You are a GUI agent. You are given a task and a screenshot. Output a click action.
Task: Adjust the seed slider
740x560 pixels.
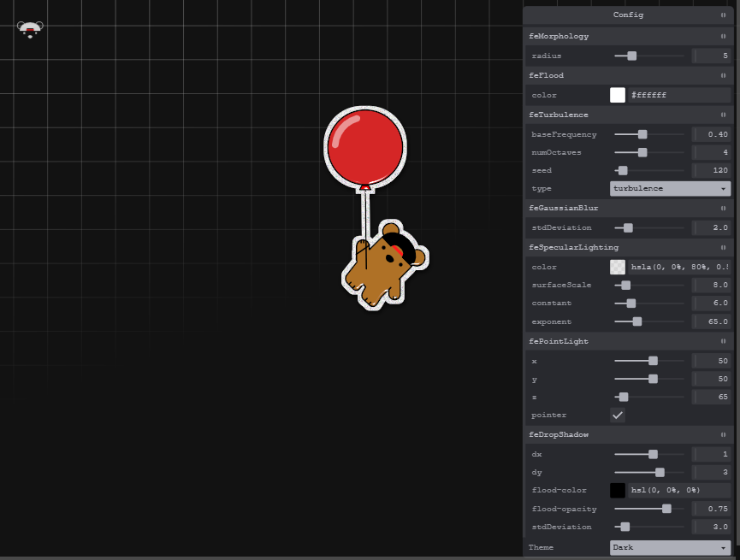pos(649,170)
